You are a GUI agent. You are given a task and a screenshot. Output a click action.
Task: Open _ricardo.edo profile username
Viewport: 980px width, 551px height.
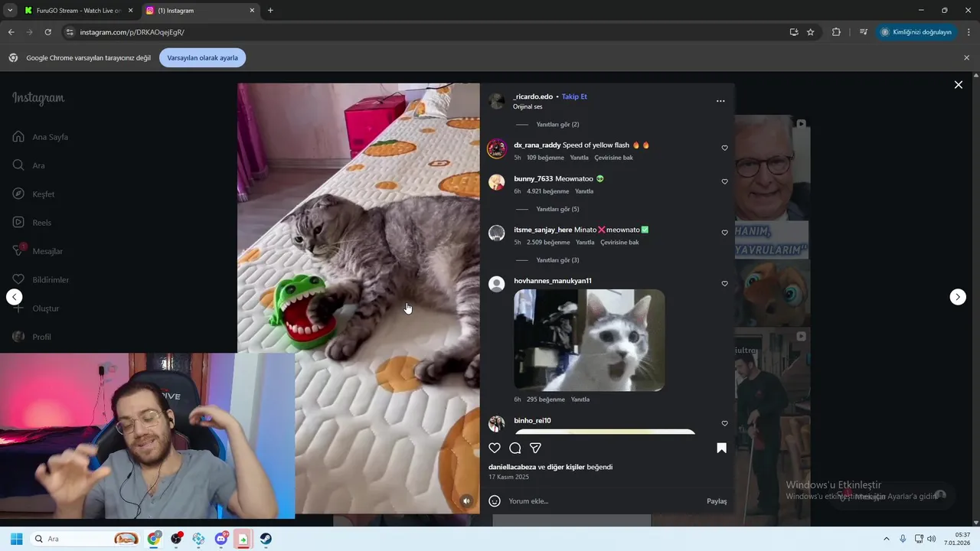click(x=533, y=97)
